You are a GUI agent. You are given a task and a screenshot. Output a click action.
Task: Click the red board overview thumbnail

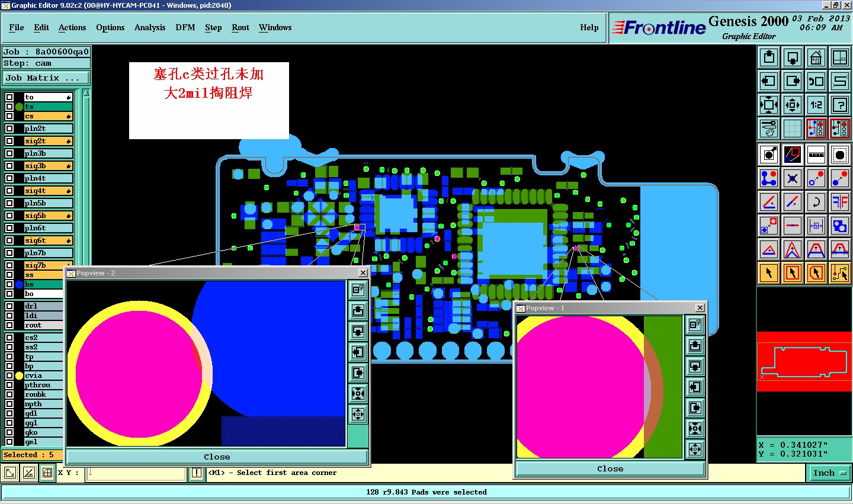point(804,361)
